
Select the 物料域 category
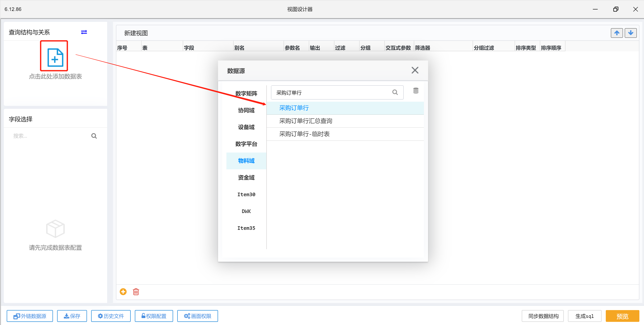(246, 161)
